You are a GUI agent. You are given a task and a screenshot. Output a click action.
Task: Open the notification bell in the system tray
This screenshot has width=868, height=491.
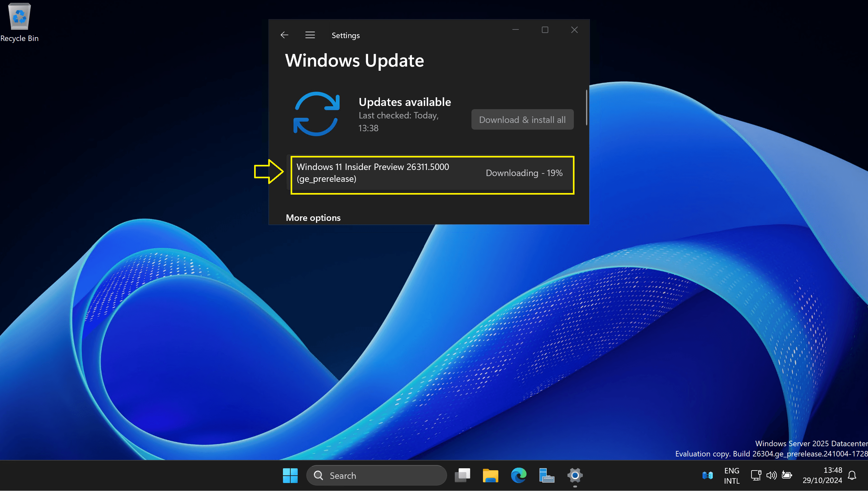pos(852,476)
